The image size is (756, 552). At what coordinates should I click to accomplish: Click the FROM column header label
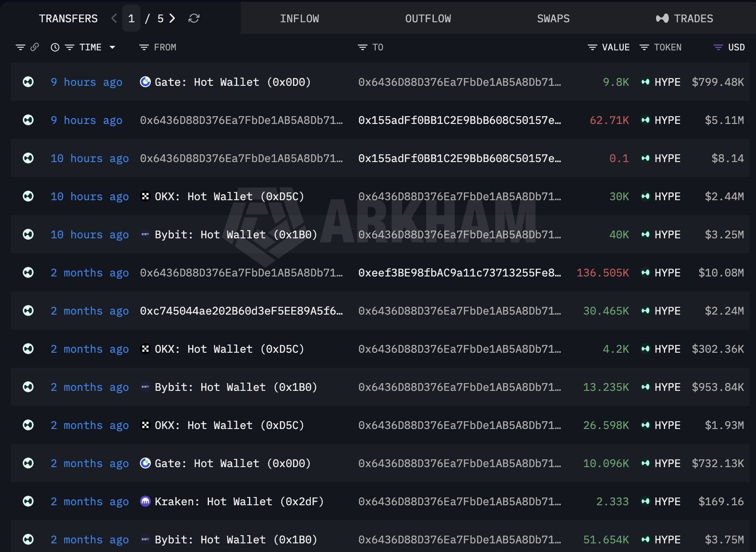pyautogui.click(x=165, y=47)
